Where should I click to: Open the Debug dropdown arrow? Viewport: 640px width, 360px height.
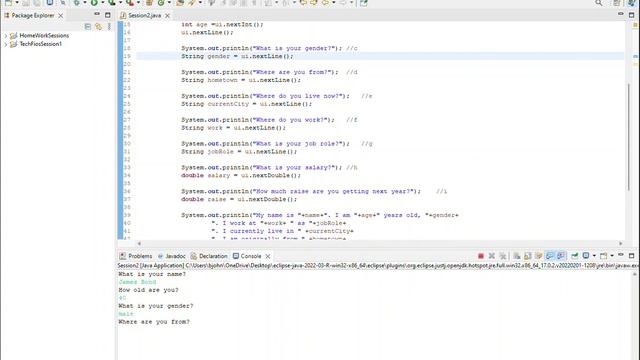click(x=85, y=3)
